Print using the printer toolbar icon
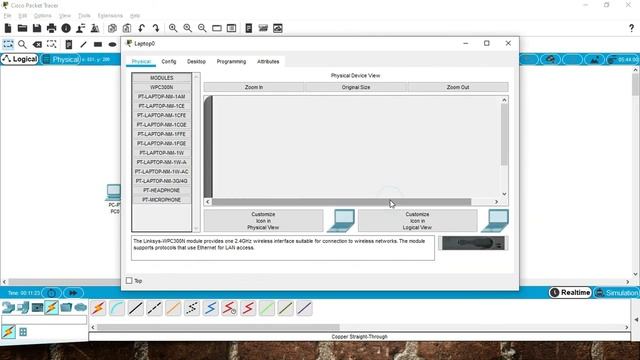Screen dimensions: 640x360 coord(51,28)
